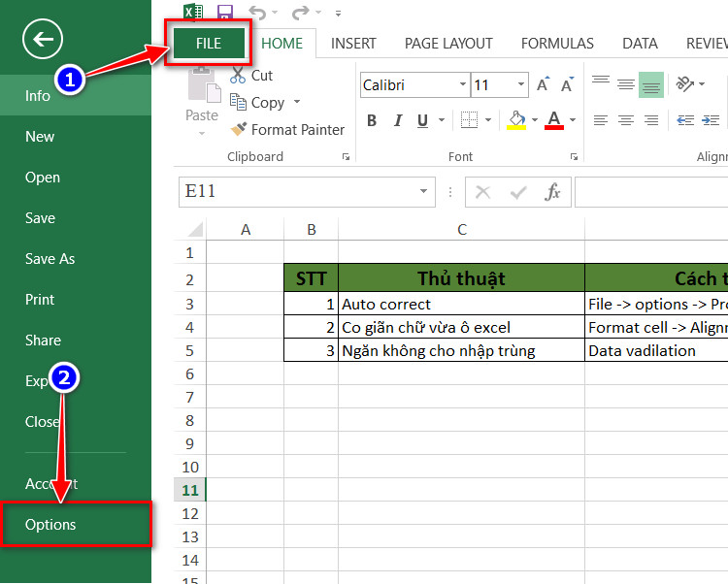Click the Excel application icon
This screenshot has width=728, height=584.
(x=193, y=11)
